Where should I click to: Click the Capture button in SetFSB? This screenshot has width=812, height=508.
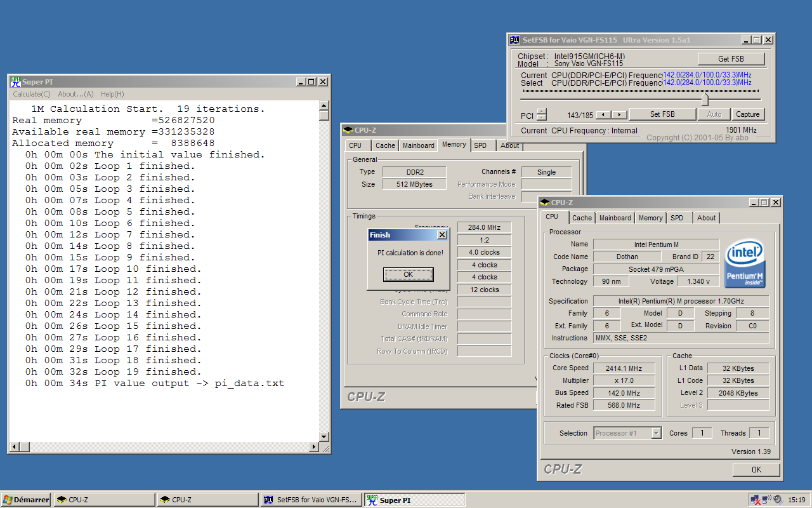748,114
